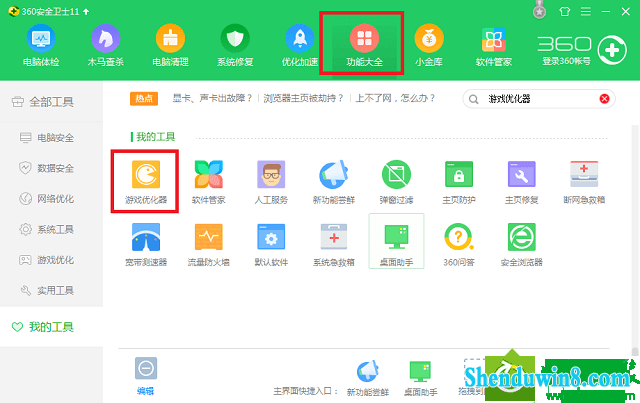Screen dimensions: 640x403
Task: Select 实用工具 category in sidebar
Action: tap(51, 291)
